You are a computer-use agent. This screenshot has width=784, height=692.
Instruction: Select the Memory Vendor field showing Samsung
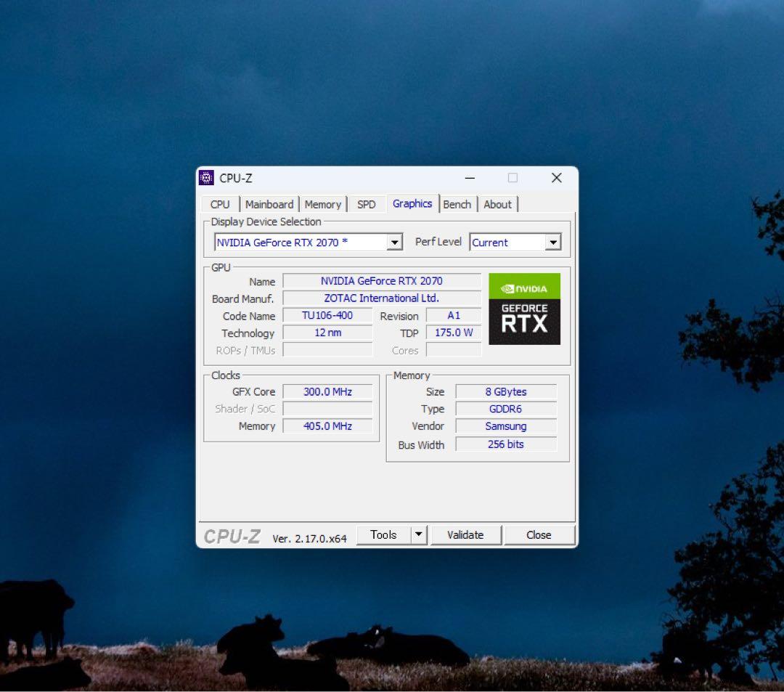(505, 426)
